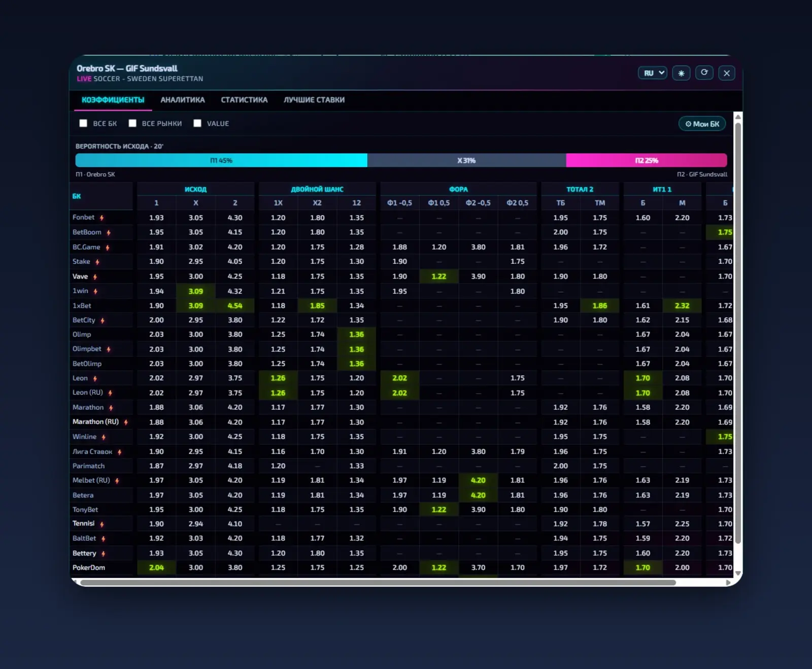This screenshot has height=669, width=812.
Task: Click 1xBet highlighted odds 4.54
Action: pos(235,306)
